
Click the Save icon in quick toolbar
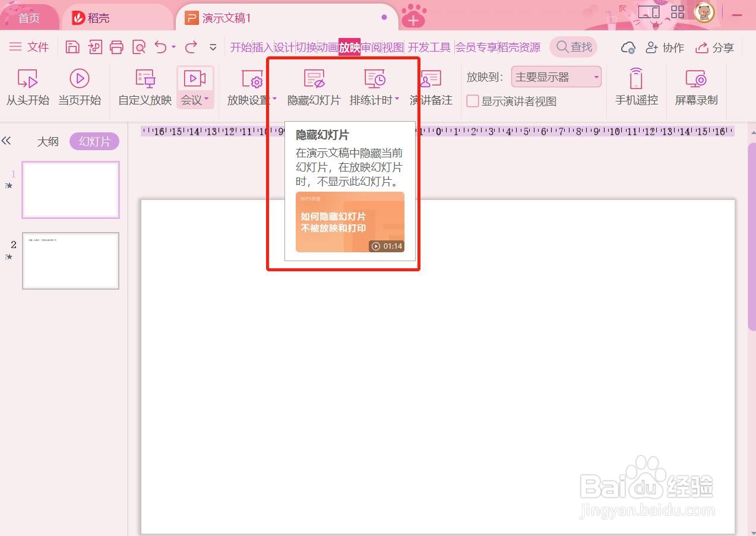[x=72, y=47]
